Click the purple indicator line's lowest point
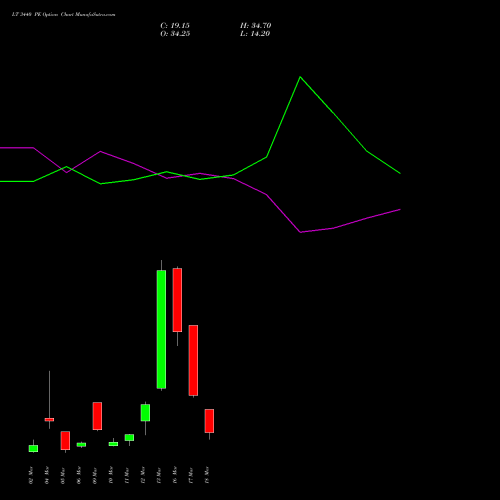500x500 pixels. pos(301,232)
